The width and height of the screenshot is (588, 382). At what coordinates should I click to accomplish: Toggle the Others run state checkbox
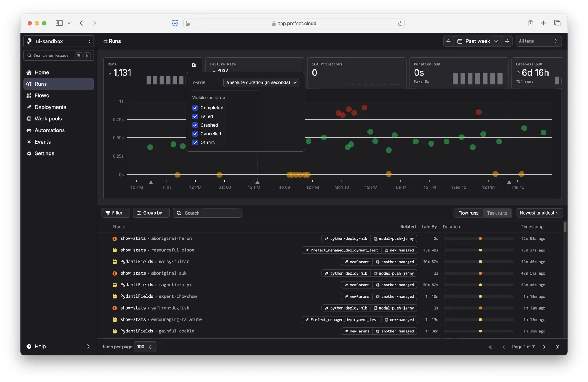(195, 143)
